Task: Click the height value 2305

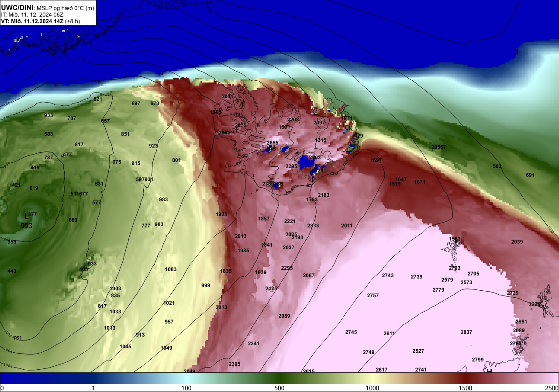Action: (235, 364)
